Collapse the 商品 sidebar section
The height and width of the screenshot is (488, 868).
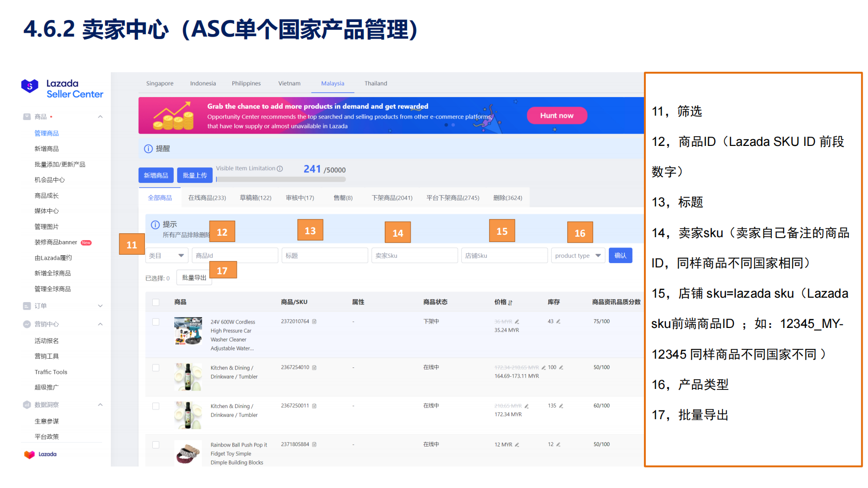[100, 117]
